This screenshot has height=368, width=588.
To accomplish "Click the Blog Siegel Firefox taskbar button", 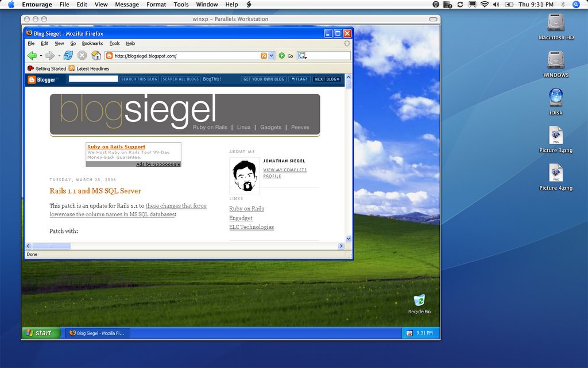I will pos(98,333).
